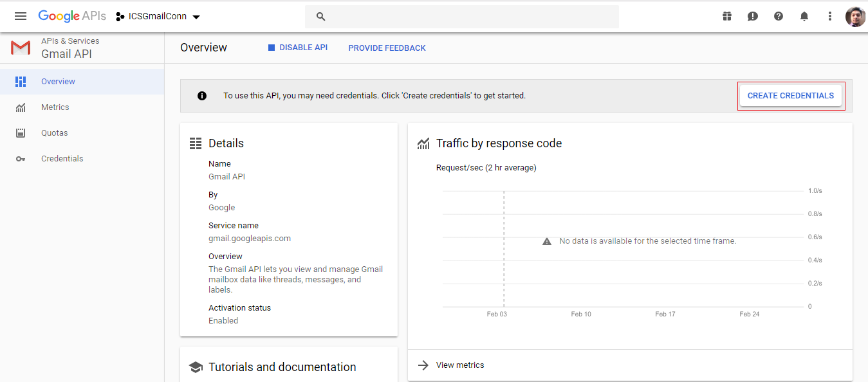
Task: Open the ICSGmailConn project selector dropdown
Action: click(158, 16)
